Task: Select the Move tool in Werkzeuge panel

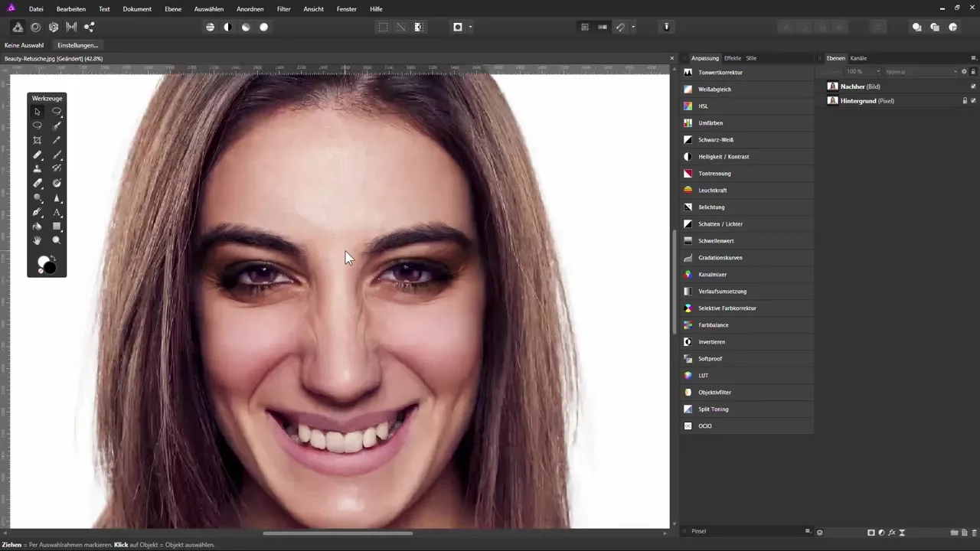Action: 37,112
